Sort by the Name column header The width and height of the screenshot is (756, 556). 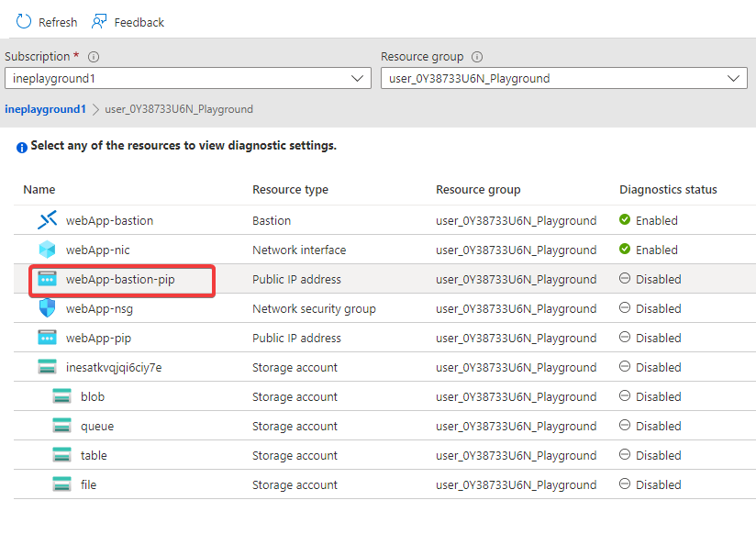[x=39, y=190]
